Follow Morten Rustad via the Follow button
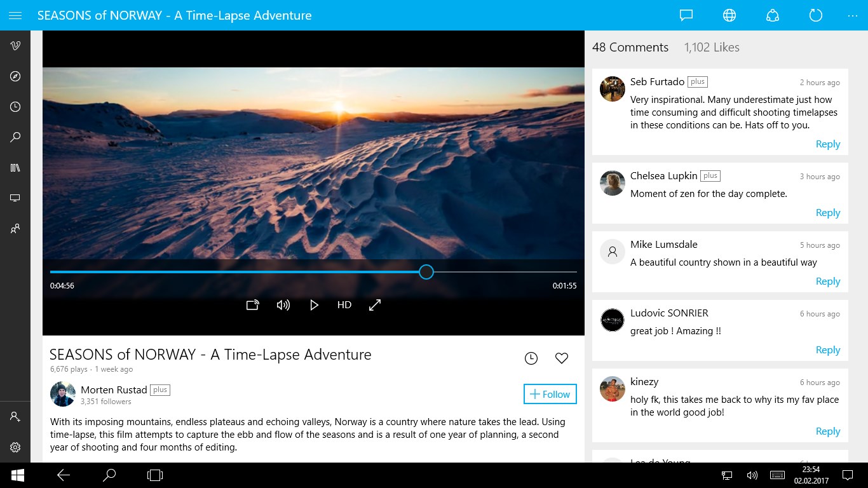The width and height of the screenshot is (868, 488). [x=549, y=394]
